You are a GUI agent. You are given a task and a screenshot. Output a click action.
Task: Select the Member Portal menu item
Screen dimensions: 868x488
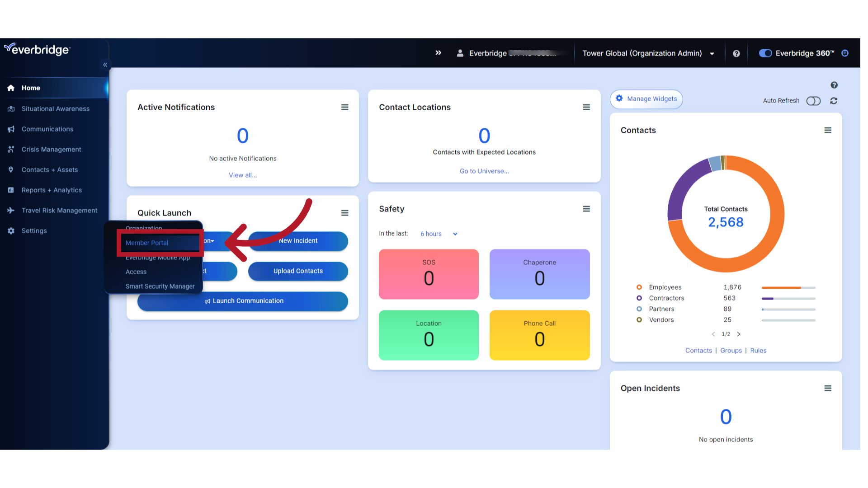coord(146,243)
